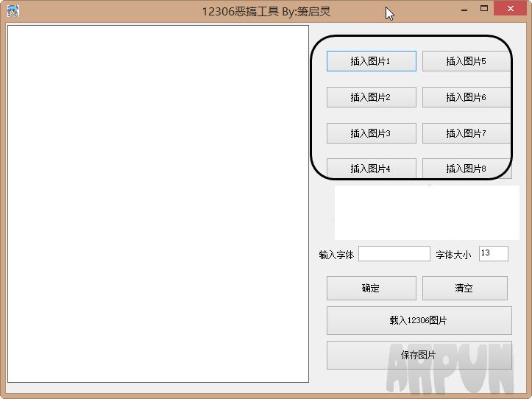
Task: Close the 12306恶搞工具 window
Action: pyautogui.click(x=510, y=9)
